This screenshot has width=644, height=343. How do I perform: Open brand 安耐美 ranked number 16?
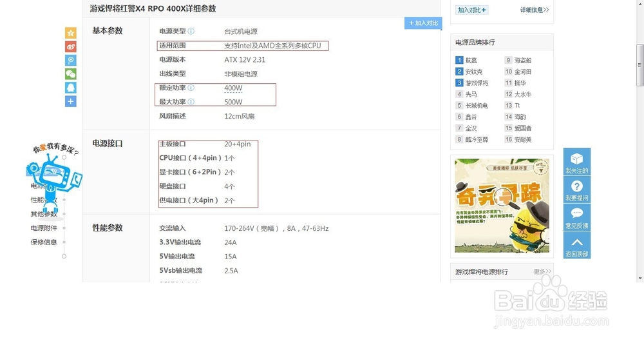click(523, 139)
